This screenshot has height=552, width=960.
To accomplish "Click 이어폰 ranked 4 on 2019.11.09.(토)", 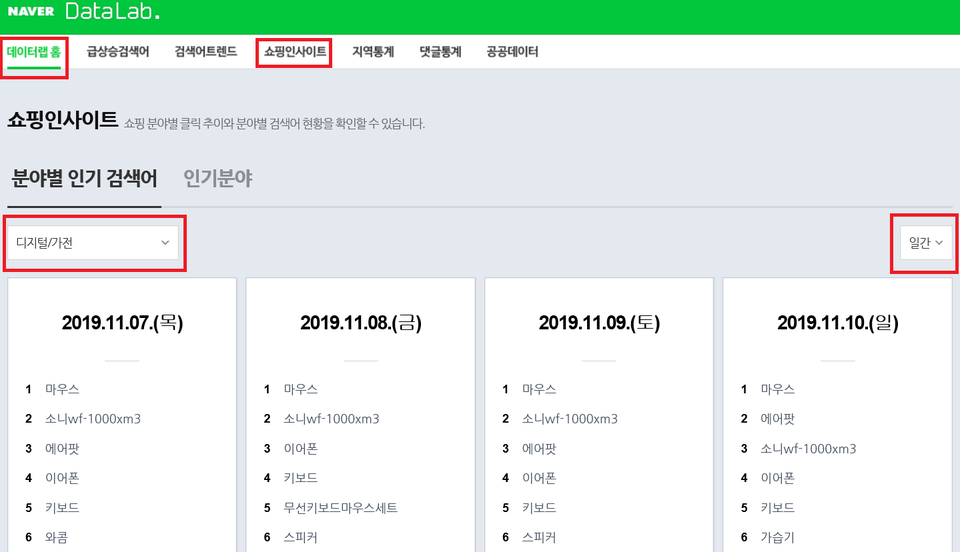I will click(539, 478).
